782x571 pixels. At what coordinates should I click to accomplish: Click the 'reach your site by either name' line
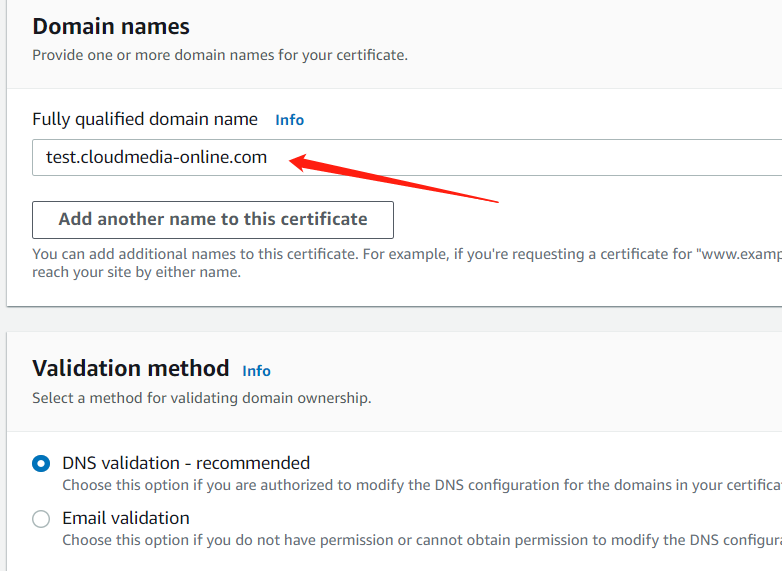pos(136,272)
